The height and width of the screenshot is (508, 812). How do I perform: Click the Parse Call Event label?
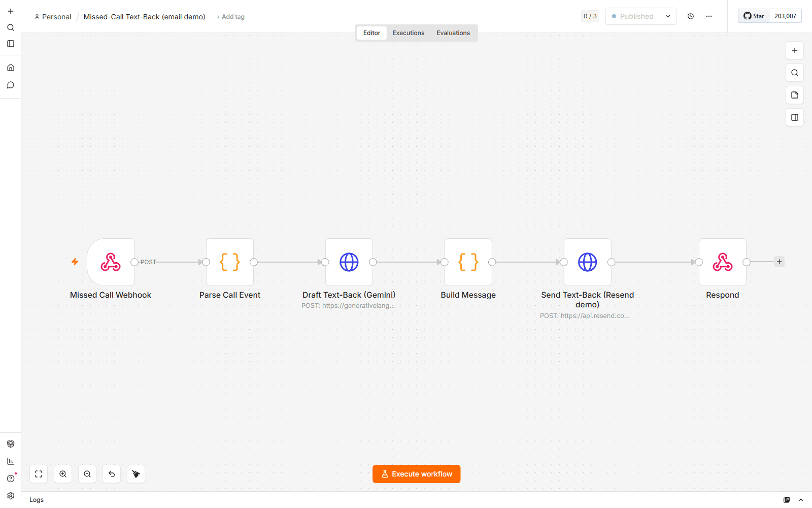[230, 295]
